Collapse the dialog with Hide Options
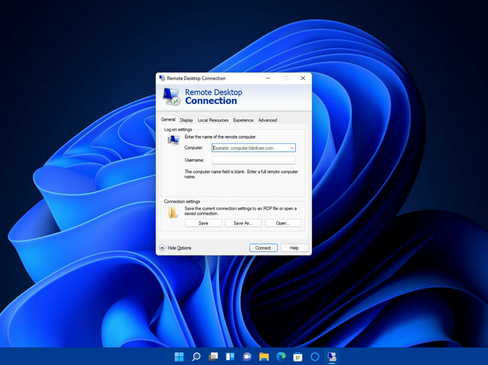 tap(175, 248)
